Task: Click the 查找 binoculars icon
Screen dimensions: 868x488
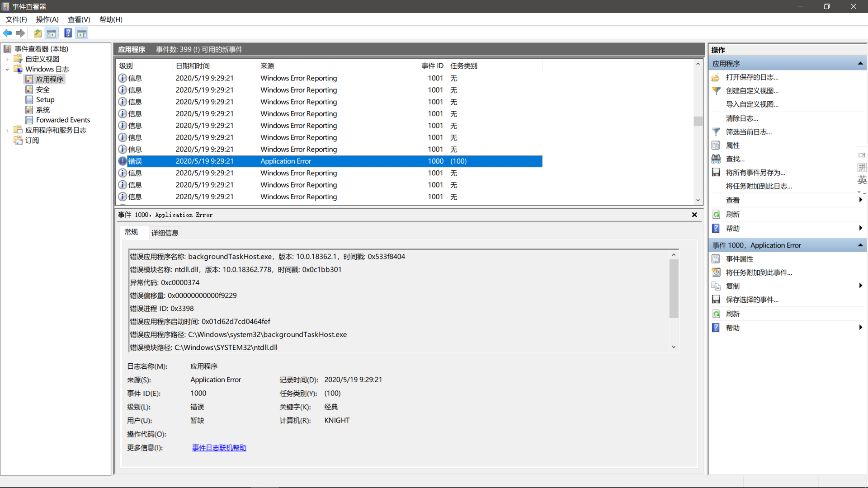Action: click(x=717, y=159)
